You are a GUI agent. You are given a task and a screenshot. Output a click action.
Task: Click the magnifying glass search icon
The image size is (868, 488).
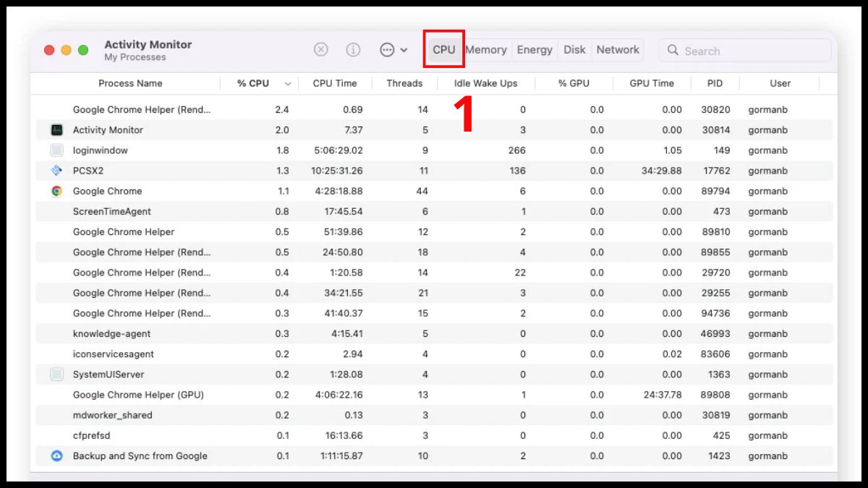[673, 51]
